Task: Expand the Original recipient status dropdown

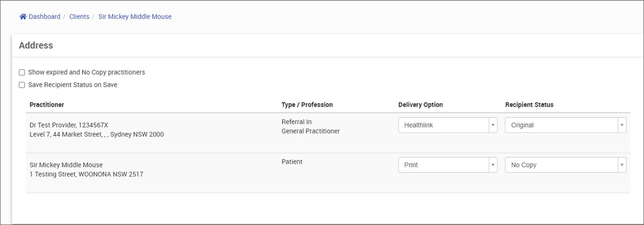Action: (561, 125)
